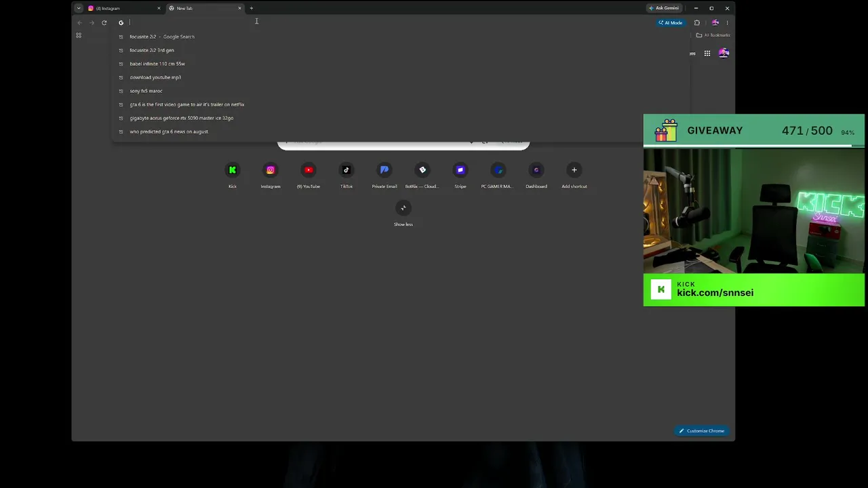Collapse shortcuts with Show less
868x488 pixels.
[403, 208]
